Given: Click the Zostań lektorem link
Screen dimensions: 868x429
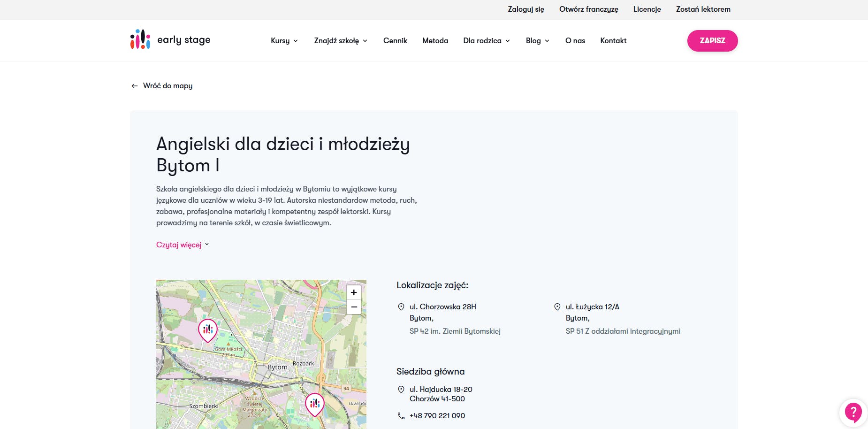Looking at the screenshot, I should [703, 9].
